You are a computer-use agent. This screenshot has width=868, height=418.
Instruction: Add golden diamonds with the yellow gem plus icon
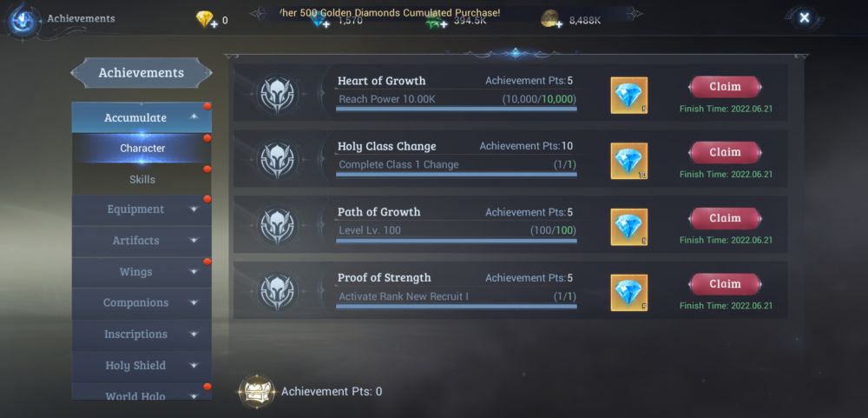(206, 21)
